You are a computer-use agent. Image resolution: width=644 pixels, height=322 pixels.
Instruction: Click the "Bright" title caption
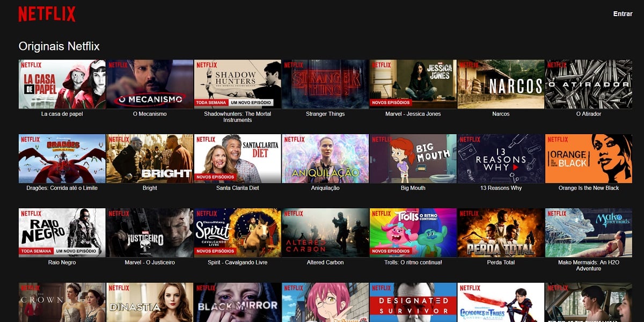coord(150,188)
